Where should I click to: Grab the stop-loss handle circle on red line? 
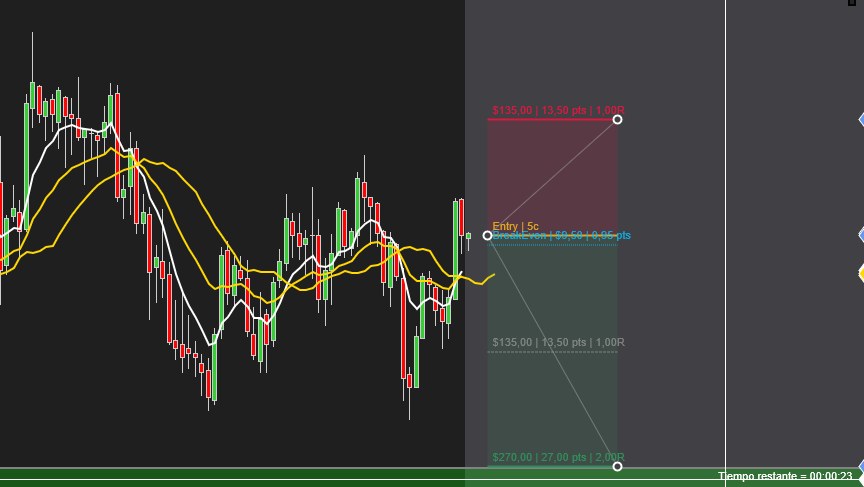click(x=617, y=120)
